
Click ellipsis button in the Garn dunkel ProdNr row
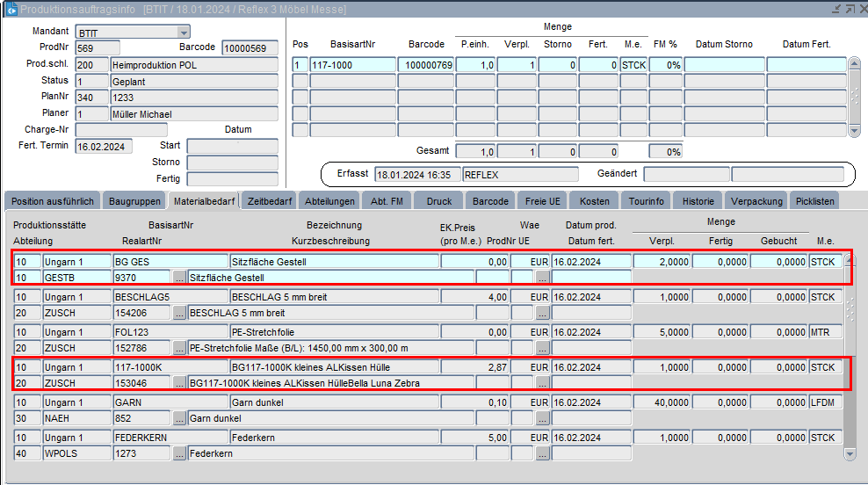click(x=542, y=418)
